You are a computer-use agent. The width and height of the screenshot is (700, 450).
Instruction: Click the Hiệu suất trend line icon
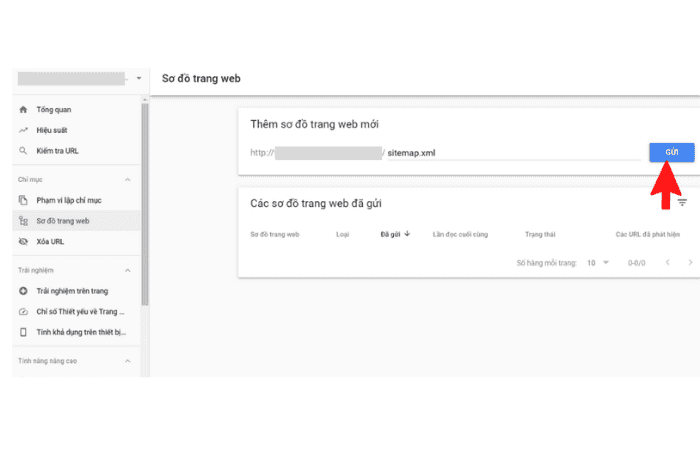coord(23,130)
